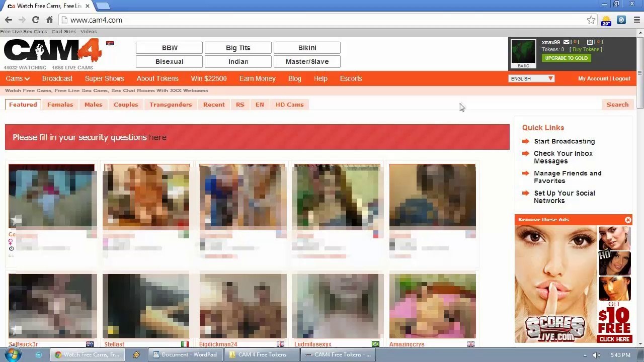Click the UPGRADE TO GOLD button

pos(566,58)
